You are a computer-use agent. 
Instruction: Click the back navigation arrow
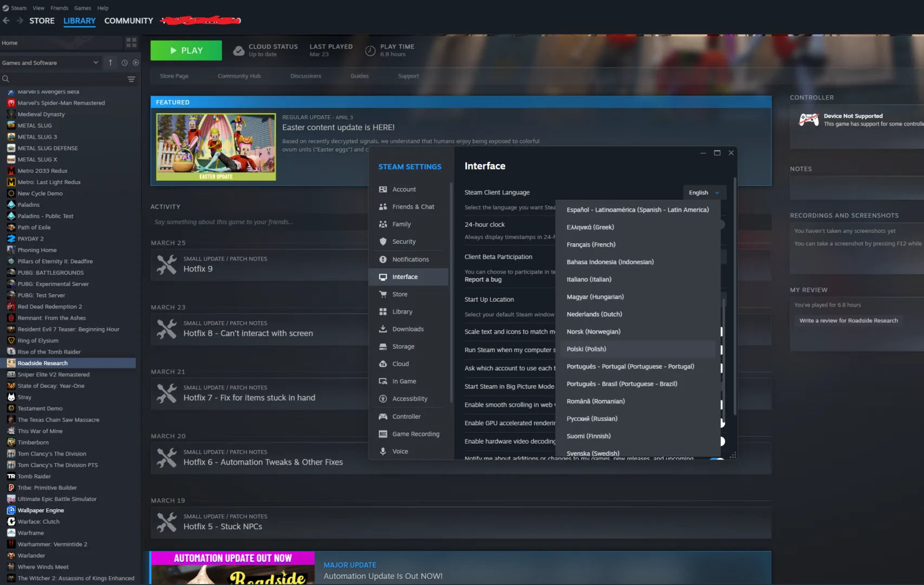click(6, 21)
